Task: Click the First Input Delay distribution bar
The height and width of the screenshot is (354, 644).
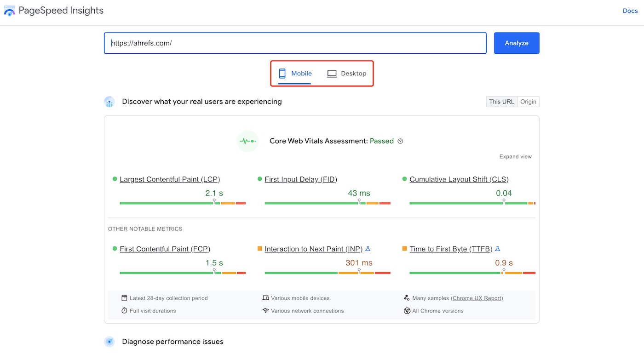Action: (328, 203)
